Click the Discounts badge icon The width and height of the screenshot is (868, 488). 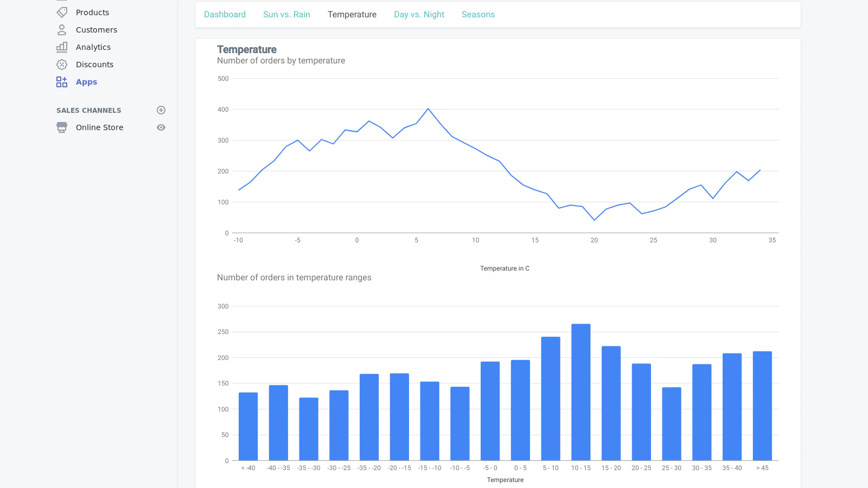point(62,65)
